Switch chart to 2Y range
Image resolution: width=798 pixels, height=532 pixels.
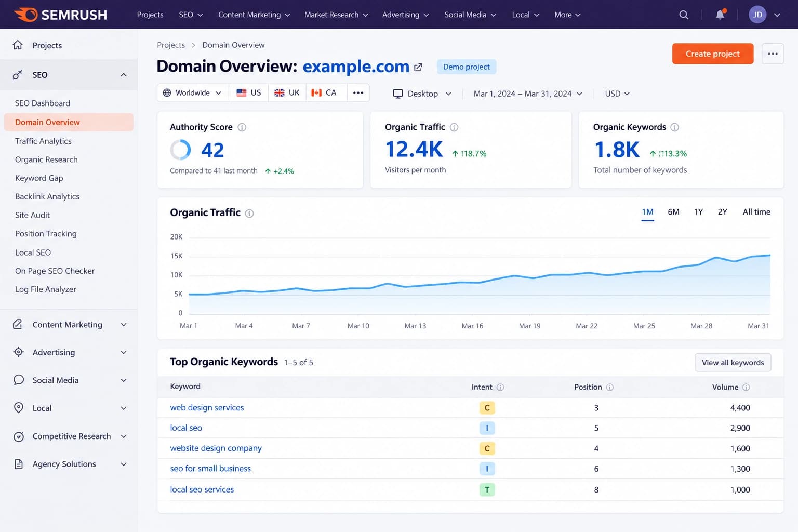click(722, 212)
